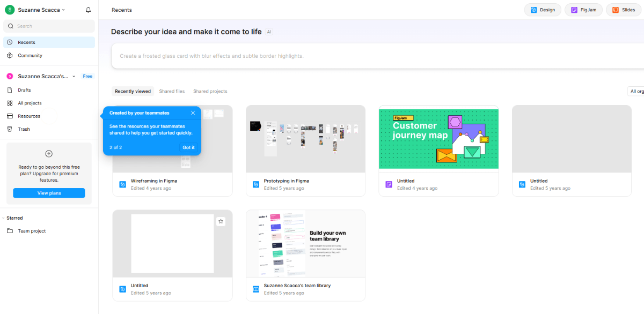
Task: Click the design file icon beside Prototyping in Figma
Action: (x=256, y=184)
